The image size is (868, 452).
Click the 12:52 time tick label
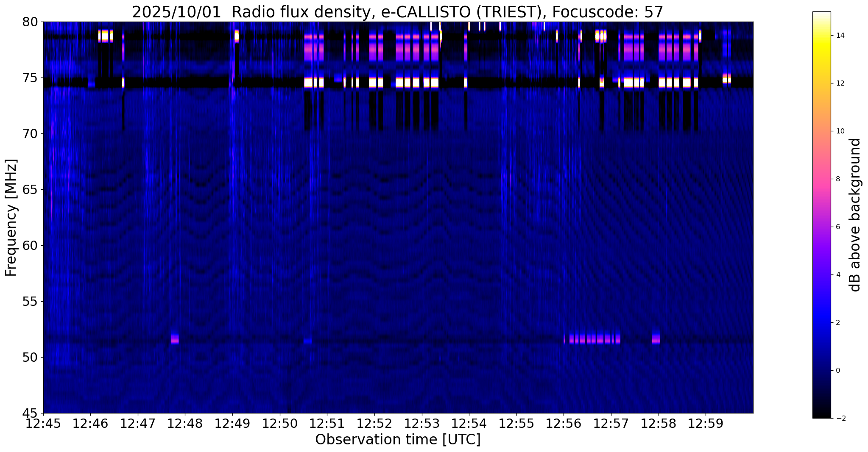(374, 424)
